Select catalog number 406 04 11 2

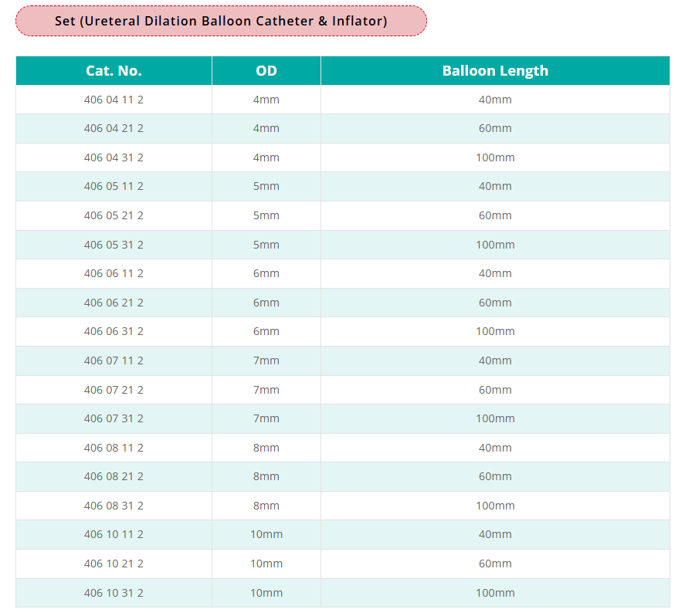[114, 100]
